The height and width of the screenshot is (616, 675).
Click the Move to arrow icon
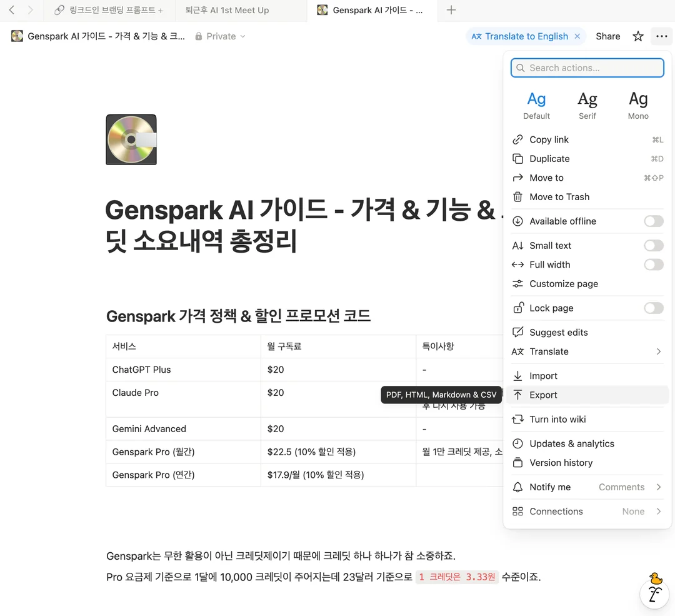tap(517, 178)
